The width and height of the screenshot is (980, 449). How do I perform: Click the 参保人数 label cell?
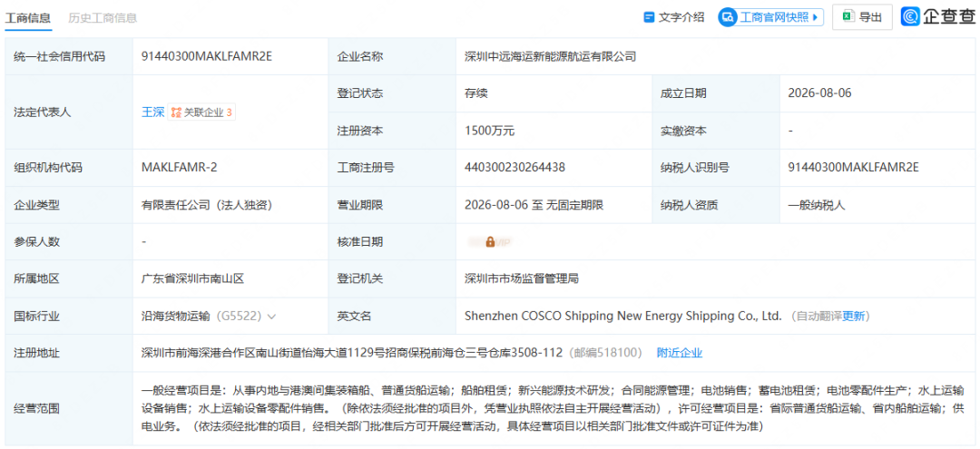tap(69, 241)
